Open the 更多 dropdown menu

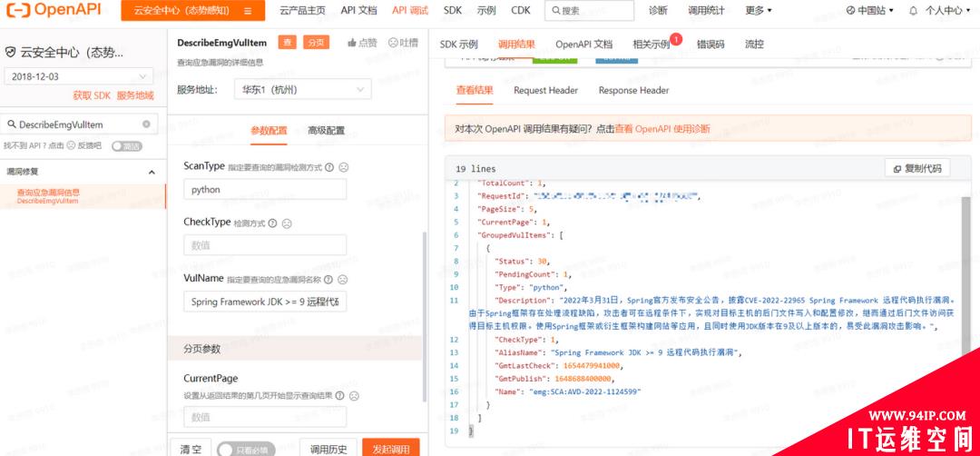tap(758, 11)
